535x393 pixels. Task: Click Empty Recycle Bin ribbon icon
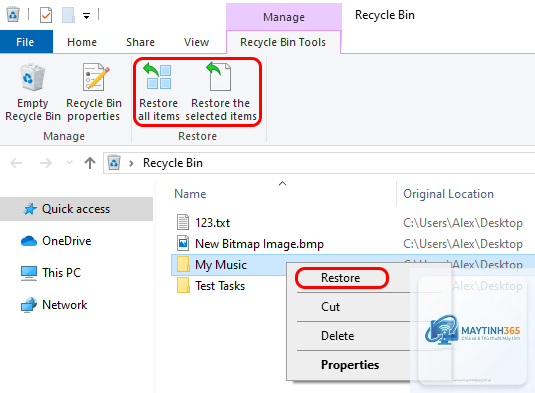pos(32,77)
